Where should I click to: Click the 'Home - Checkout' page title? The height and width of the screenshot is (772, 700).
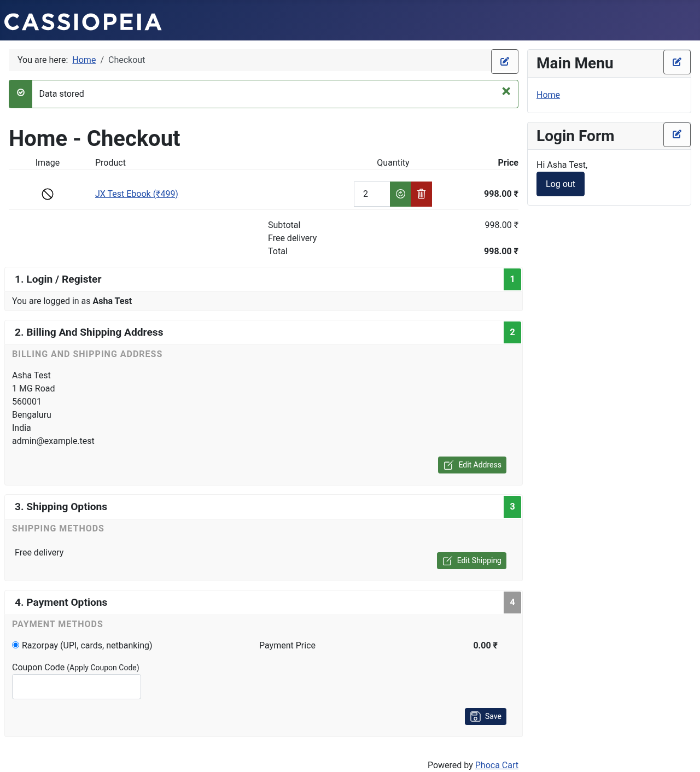[x=95, y=138]
